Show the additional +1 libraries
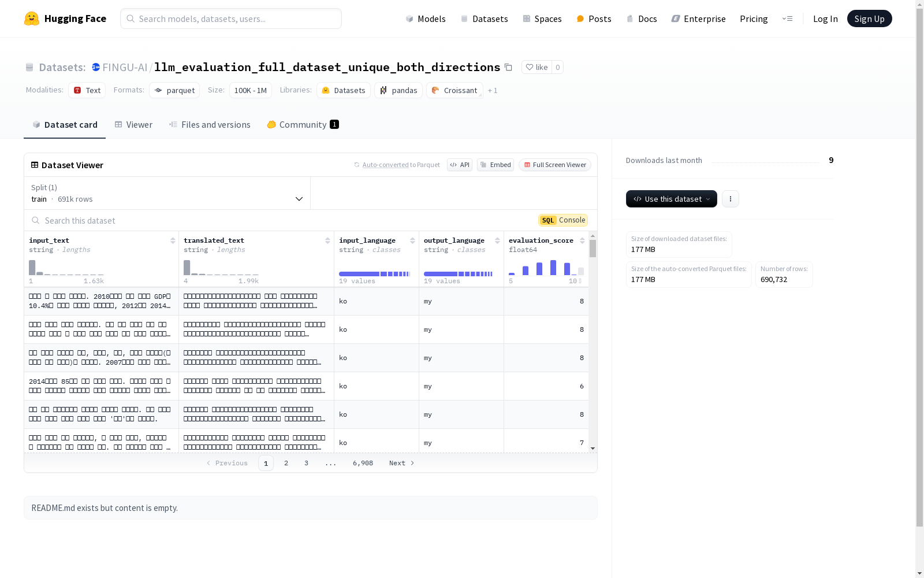The width and height of the screenshot is (924, 578). click(x=493, y=91)
